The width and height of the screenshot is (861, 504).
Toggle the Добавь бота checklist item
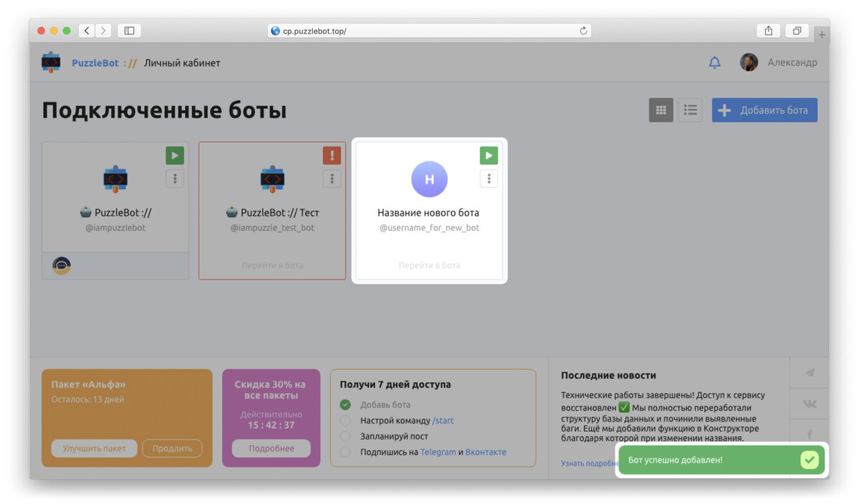coord(345,405)
